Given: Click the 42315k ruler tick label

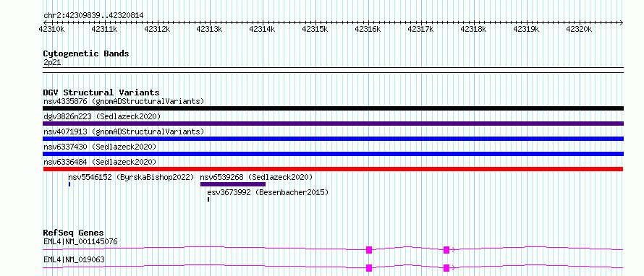Looking at the screenshot, I should [315, 29].
